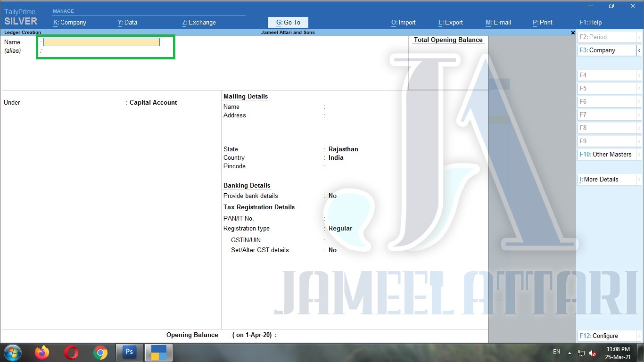Open the P: Print menu
Image resolution: width=644 pixels, height=362 pixels.
[x=543, y=22]
